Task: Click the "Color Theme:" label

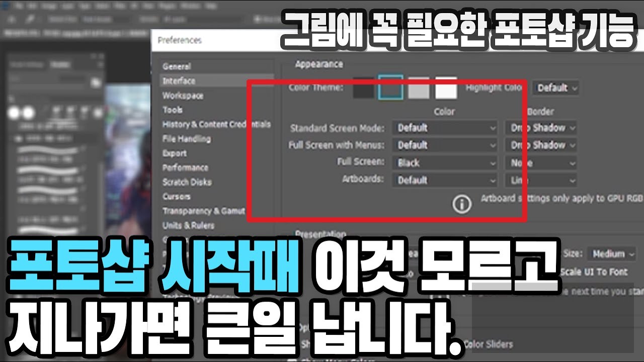Action: tap(316, 87)
